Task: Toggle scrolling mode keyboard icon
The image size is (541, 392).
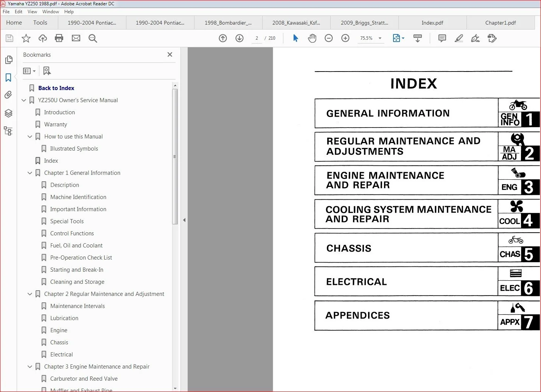Action: (418, 38)
